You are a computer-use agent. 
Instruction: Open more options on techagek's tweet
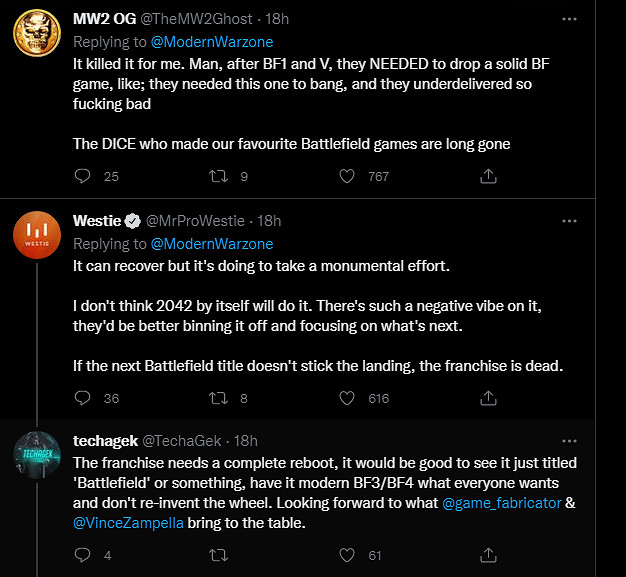click(569, 440)
